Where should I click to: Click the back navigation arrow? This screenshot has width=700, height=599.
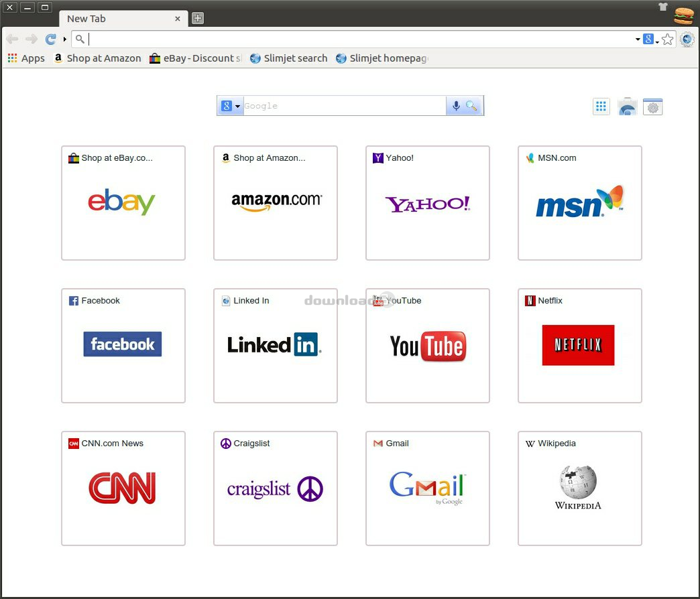pyautogui.click(x=11, y=39)
